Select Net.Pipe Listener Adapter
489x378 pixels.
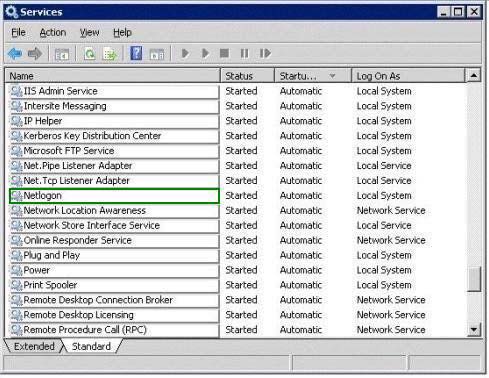pyautogui.click(x=114, y=166)
